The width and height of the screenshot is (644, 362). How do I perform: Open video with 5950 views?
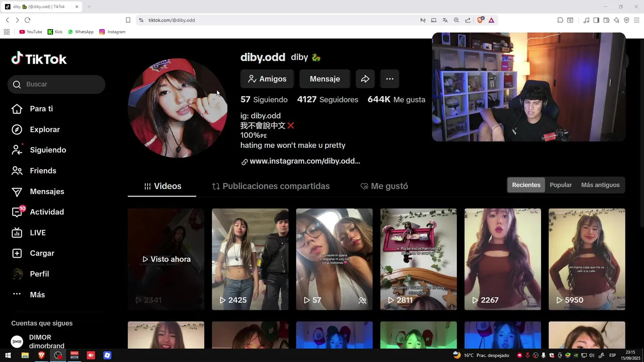pyautogui.click(x=587, y=259)
